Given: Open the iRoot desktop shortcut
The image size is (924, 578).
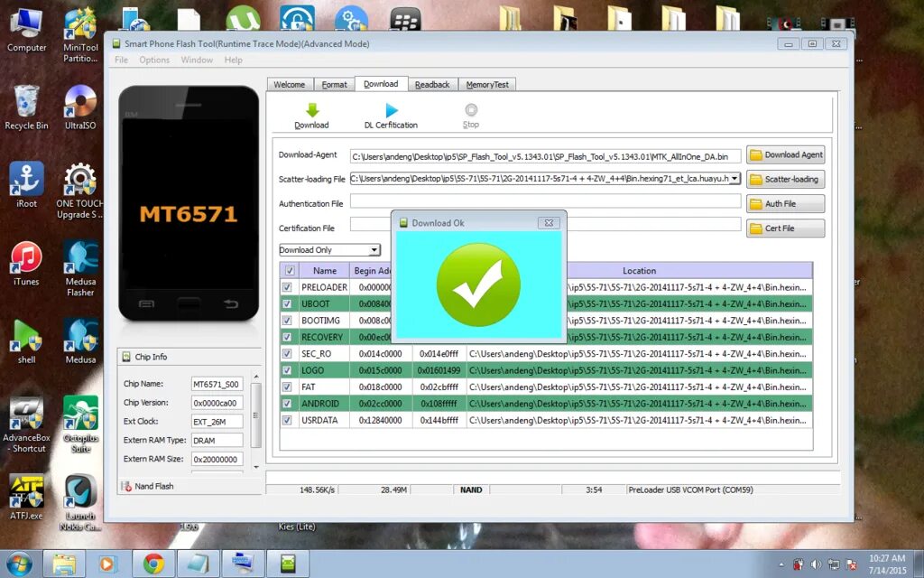Looking at the screenshot, I should click(26, 185).
